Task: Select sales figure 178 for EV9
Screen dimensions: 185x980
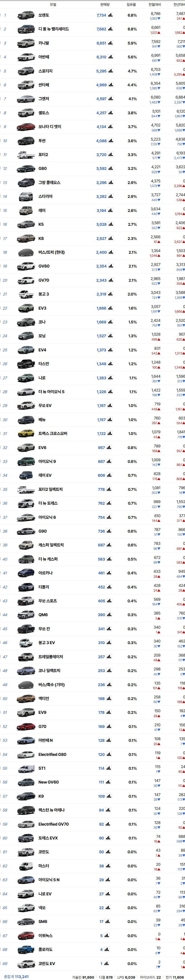Action: (101, 712)
